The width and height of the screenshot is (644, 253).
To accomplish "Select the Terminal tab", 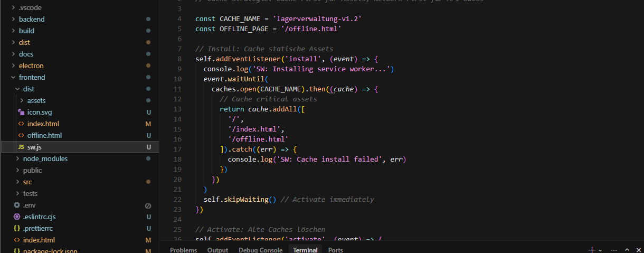I will 305,250.
